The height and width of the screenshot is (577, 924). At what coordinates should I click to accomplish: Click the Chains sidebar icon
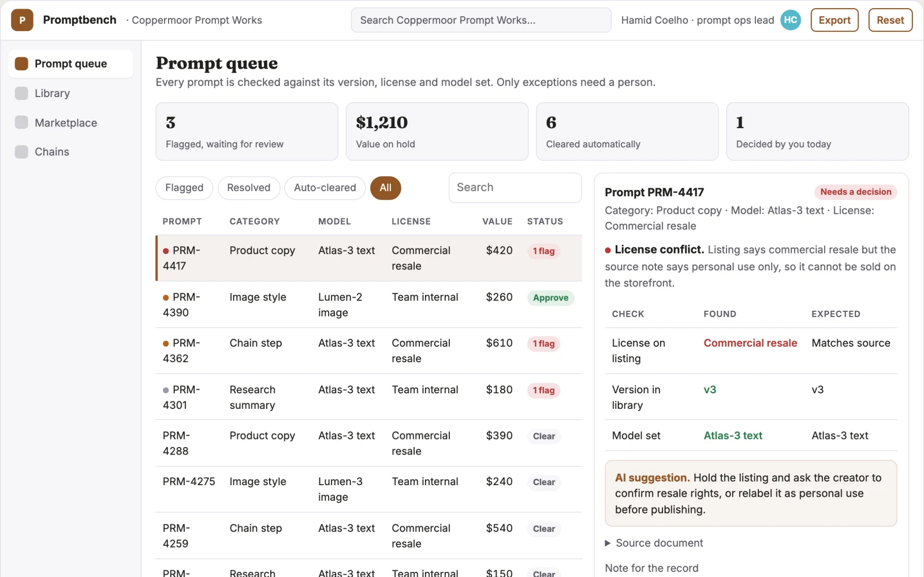[x=21, y=151]
